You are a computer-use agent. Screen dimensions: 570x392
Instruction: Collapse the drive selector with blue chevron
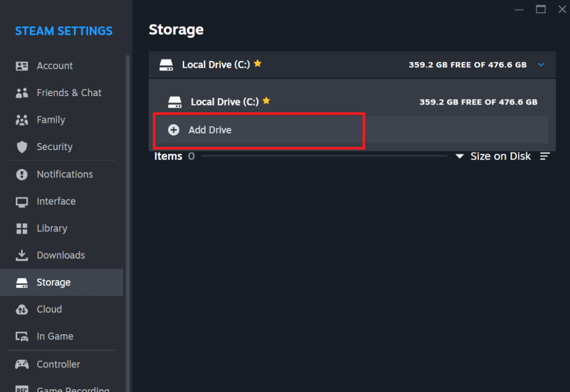(x=541, y=64)
